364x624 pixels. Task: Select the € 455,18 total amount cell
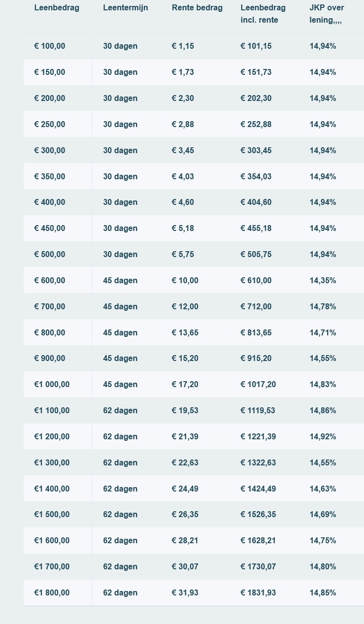[x=256, y=229]
